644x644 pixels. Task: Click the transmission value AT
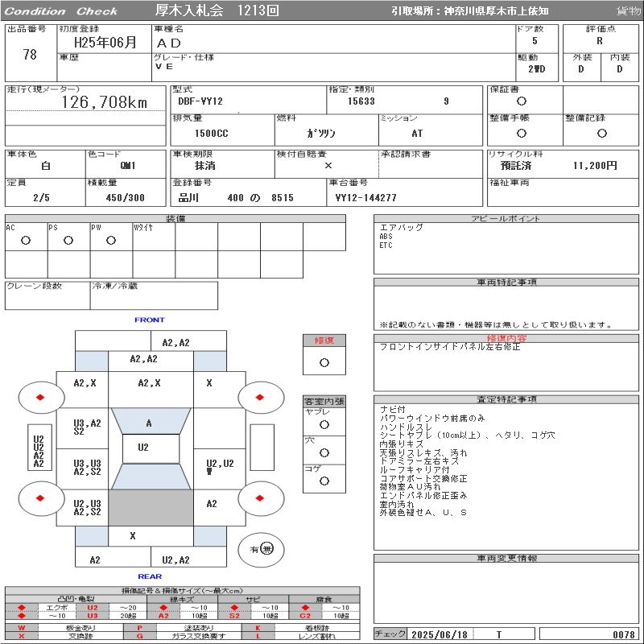[417, 134]
